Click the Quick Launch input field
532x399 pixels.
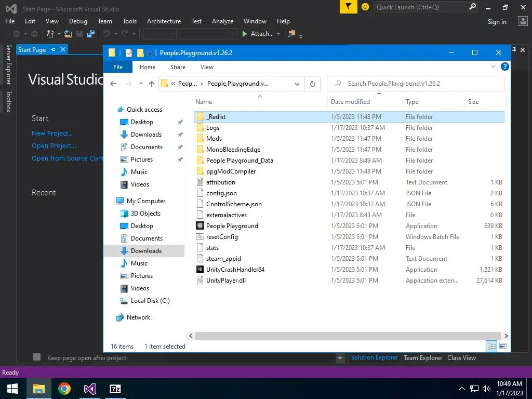click(x=421, y=7)
